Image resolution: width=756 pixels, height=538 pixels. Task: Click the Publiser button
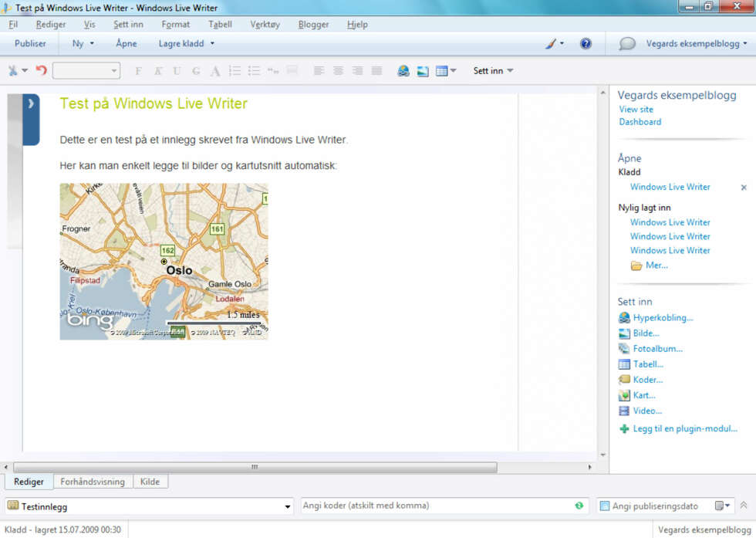[30, 43]
